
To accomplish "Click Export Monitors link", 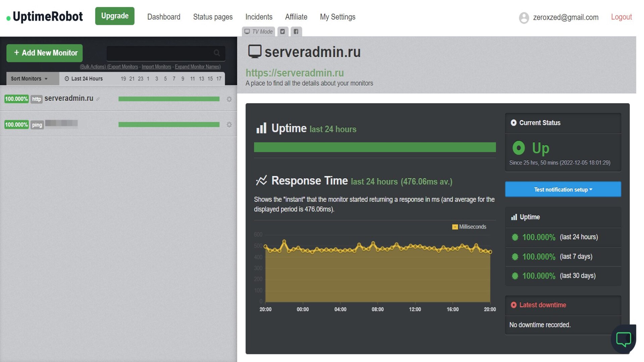I will click(122, 67).
